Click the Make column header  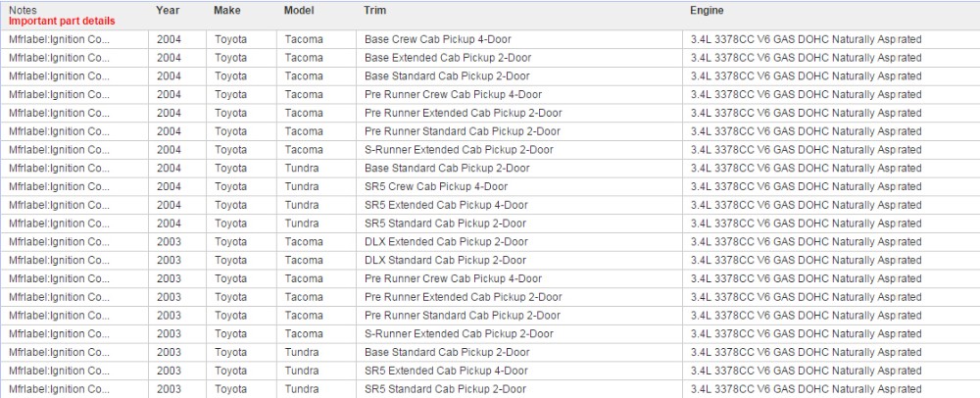click(x=226, y=10)
